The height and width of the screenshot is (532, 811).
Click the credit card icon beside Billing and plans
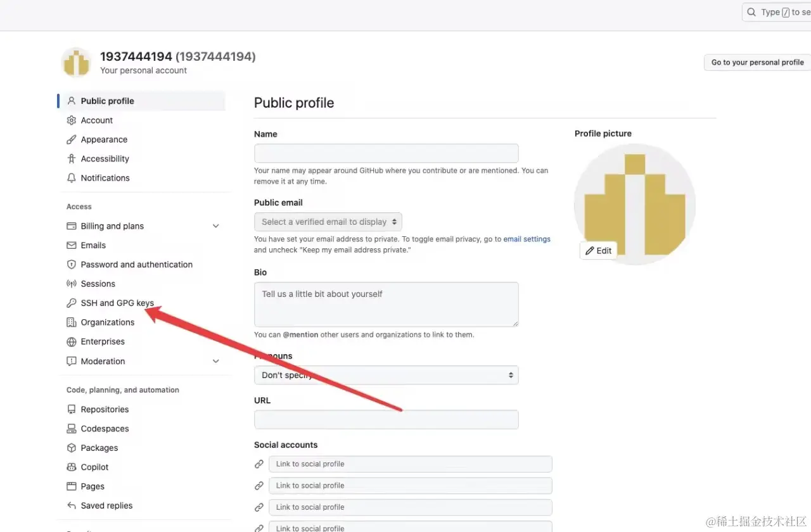point(72,226)
